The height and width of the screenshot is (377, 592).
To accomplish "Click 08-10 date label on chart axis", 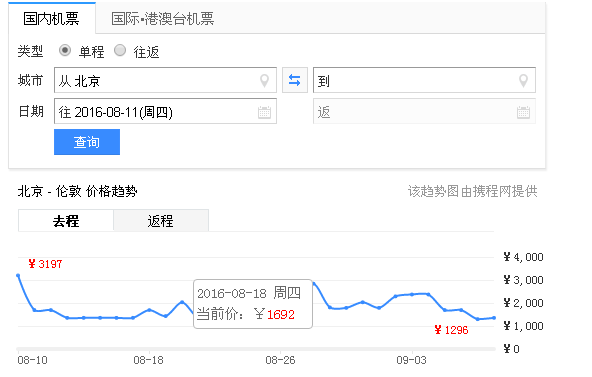I will tap(32, 360).
